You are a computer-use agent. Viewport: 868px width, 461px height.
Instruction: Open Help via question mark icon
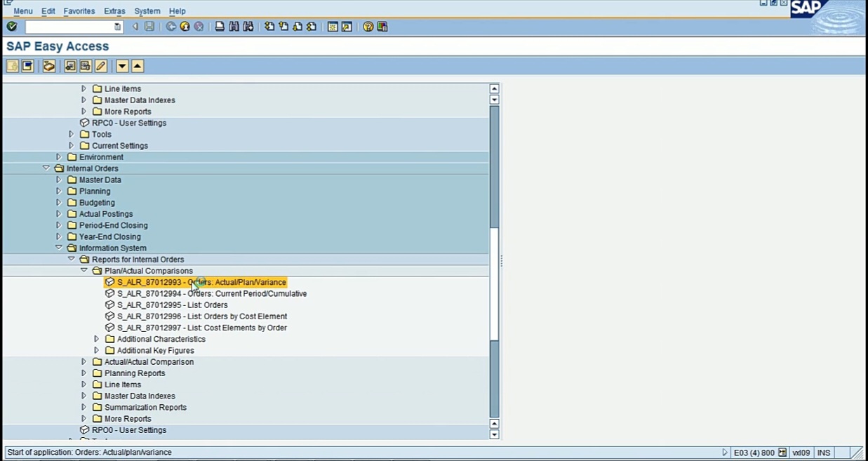pyautogui.click(x=368, y=27)
